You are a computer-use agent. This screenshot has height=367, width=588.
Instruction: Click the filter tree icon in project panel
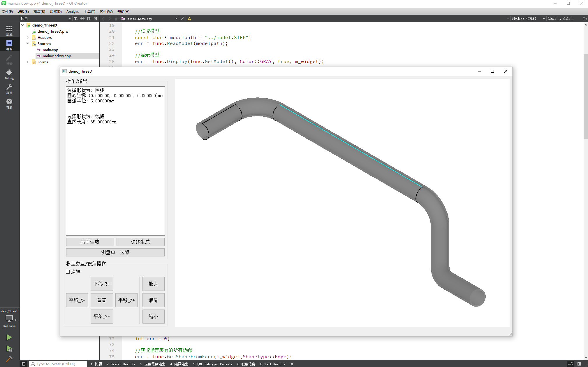pos(76,19)
